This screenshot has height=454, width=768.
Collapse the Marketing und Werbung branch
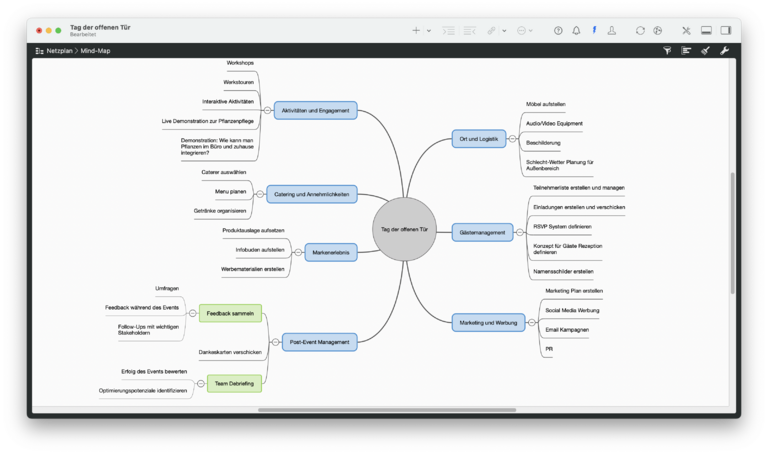coord(532,323)
